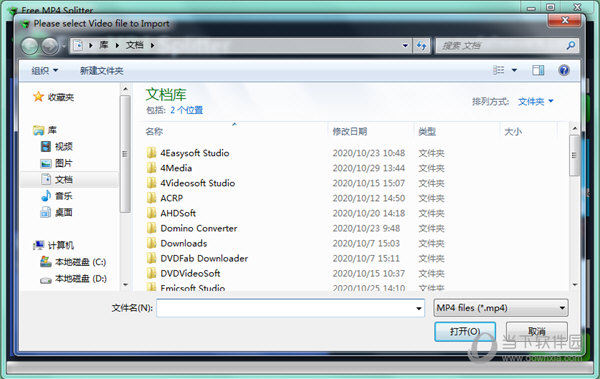The height and width of the screenshot is (379, 600).
Task: Click the navigation pane scrollbar thumb
Action: click(x=125, y=154)
